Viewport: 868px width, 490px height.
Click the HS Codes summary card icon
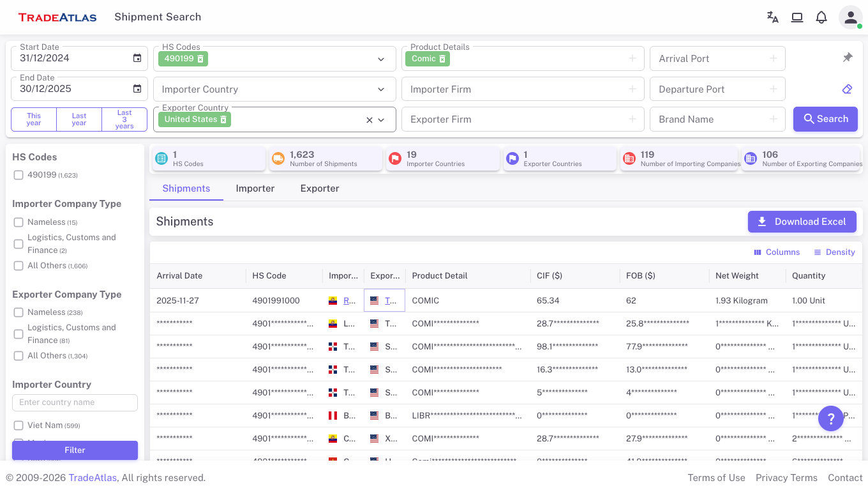pyautogui.click(x=161, y=158)
